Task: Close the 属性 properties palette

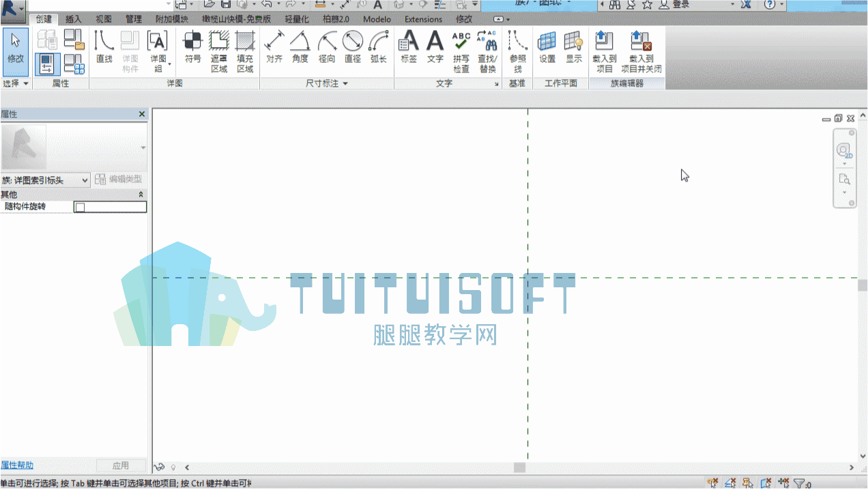Action: coord(142,114)
